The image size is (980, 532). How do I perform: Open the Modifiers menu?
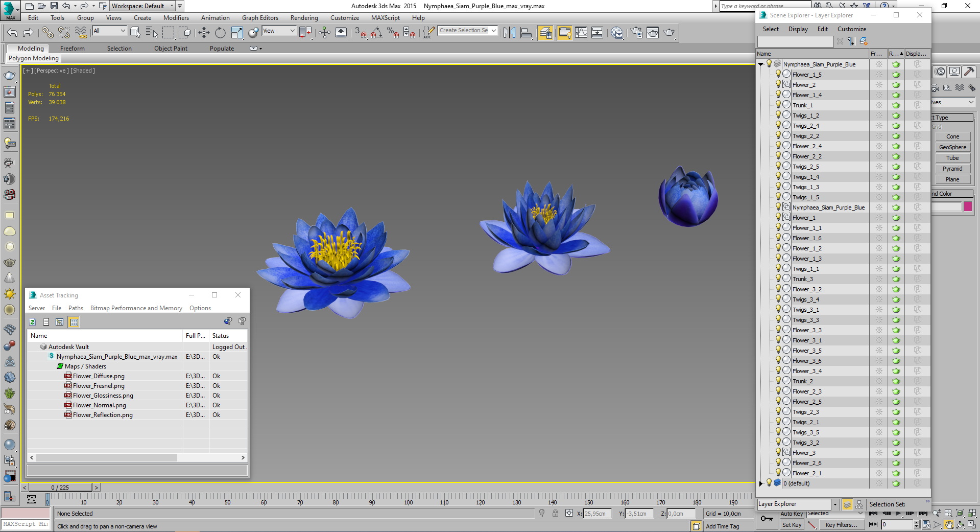[176, 18]
